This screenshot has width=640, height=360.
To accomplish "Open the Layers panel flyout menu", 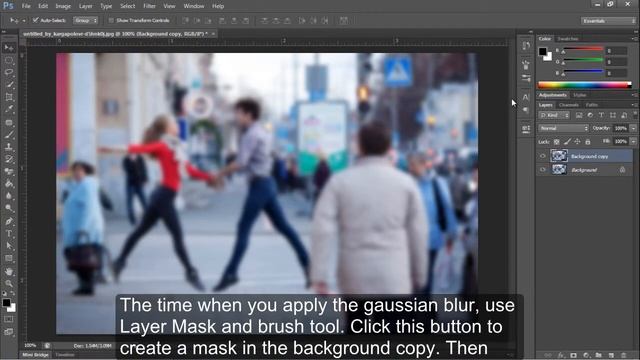I will tap(634, 105).
